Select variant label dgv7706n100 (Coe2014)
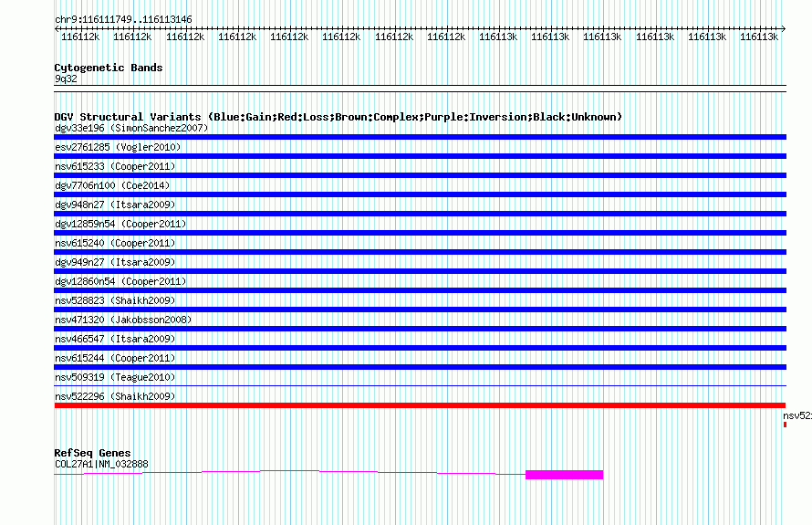Screen dimensions: 812x525 click(x=112, y=185)
